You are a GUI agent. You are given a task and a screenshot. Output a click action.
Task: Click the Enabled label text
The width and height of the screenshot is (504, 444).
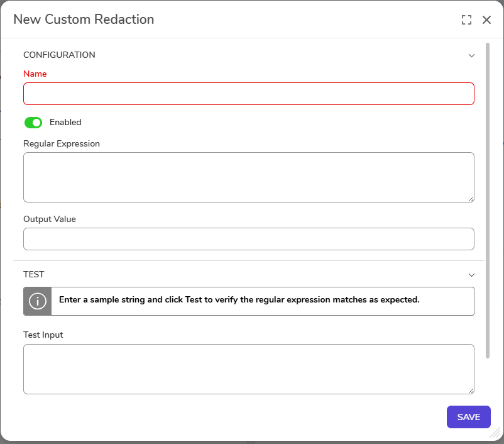65,122
